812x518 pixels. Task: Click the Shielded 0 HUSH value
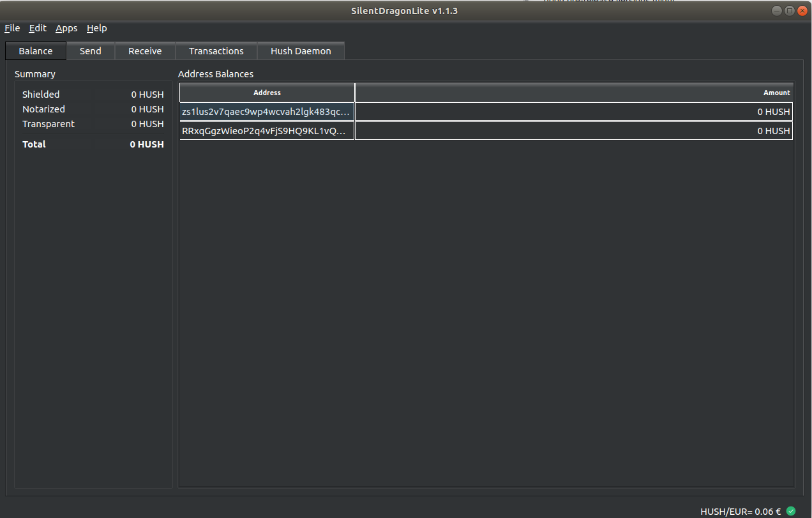(x=147, y=95)
